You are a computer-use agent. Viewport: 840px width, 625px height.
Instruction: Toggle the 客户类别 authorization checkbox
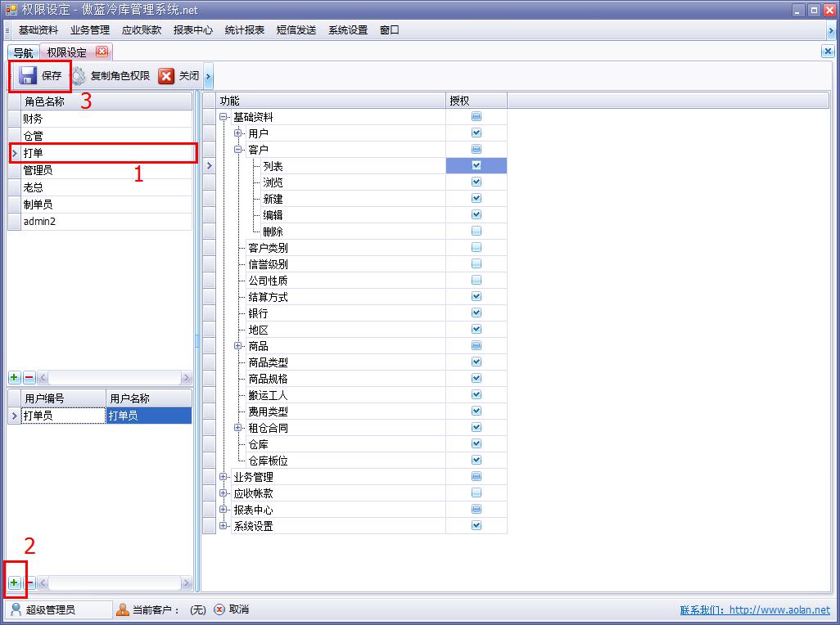476,248
